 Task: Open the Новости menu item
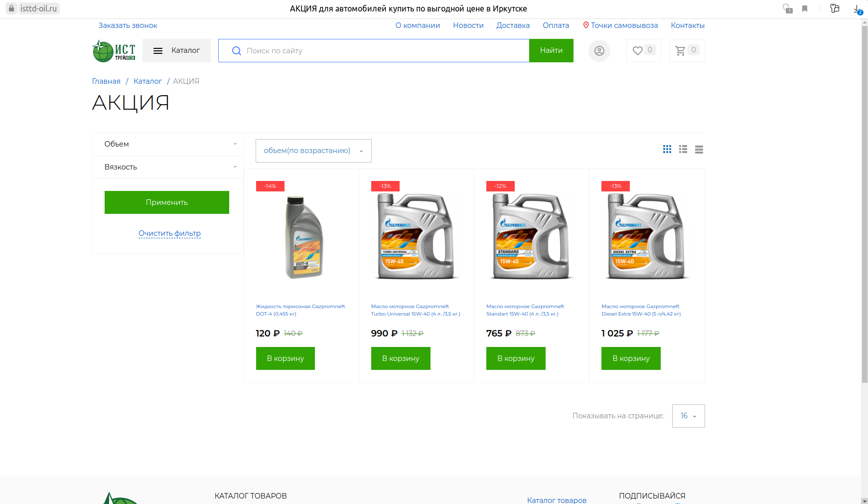tap(468, 25)
